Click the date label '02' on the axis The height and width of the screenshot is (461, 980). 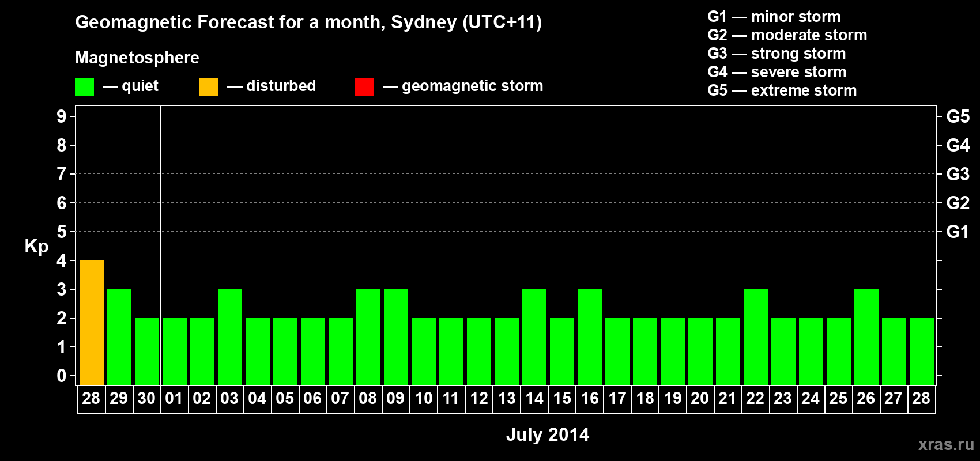[x=202, y=398]
